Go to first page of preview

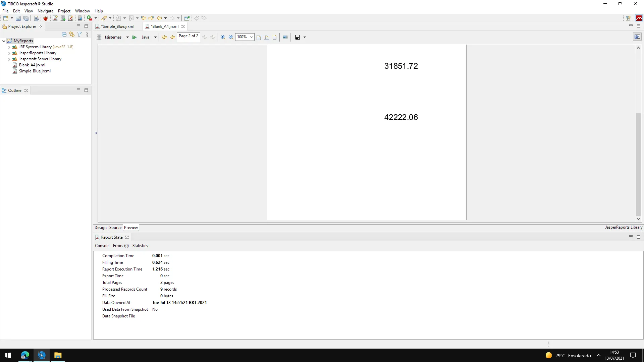[164, 37]
